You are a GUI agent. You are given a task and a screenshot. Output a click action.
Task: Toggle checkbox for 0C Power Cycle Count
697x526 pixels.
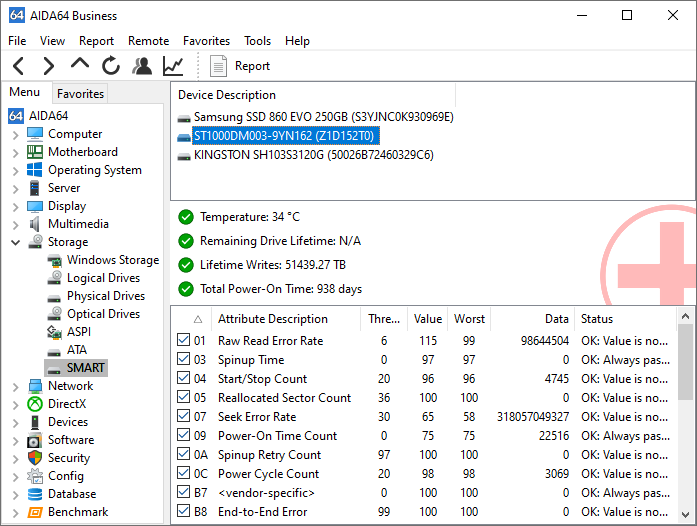click(183, 473)
